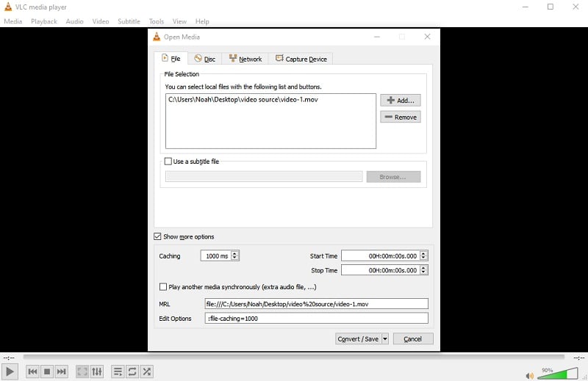Adjust the volume slider at 90%
Viewport: 588px width, 381px height.
pos(558,374)
